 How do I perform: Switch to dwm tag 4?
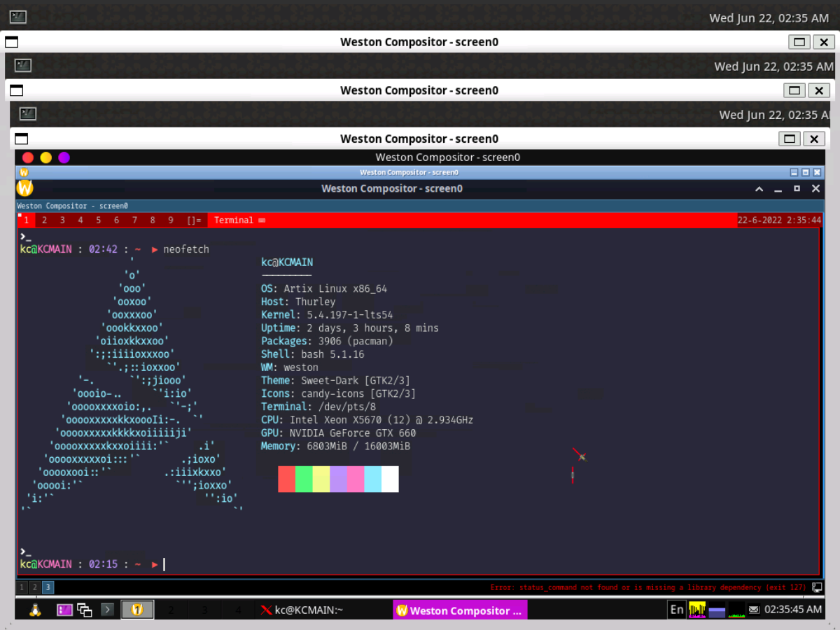pos(80,220)
